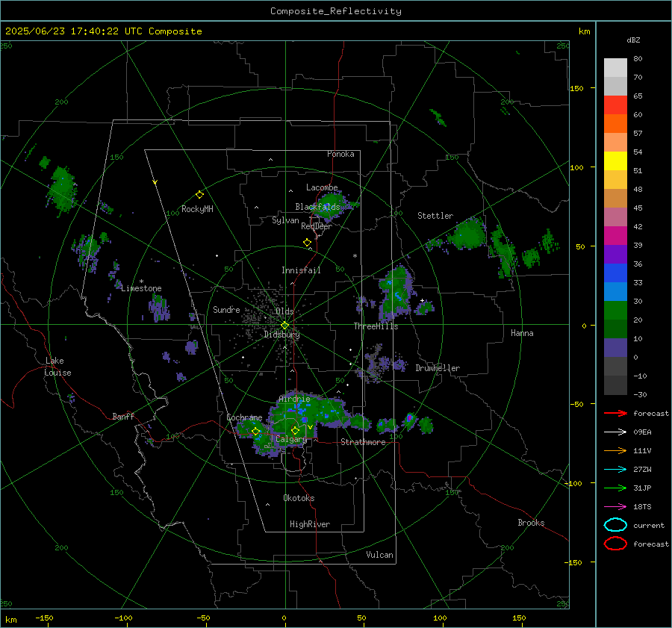Viewport: 672px width, 628px height.
Task: Pick the red 65 dBZ color swatch
Action: pyautogui.click(x=615, y=105)
